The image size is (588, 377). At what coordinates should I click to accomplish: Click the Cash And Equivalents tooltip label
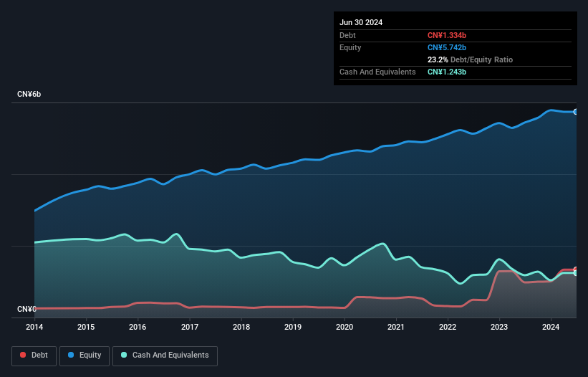click(377, 72)
